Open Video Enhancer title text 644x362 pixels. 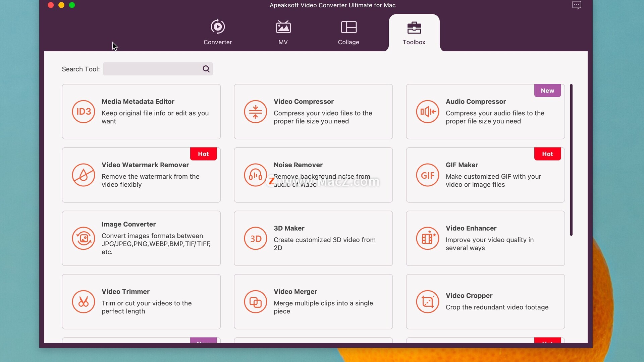click(471, 228)
